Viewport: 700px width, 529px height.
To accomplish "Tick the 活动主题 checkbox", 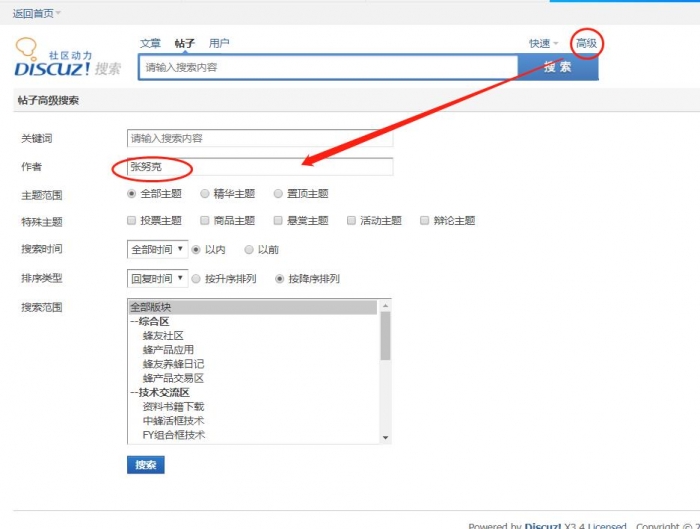I will pyautogui.click(x=351, y=220).
